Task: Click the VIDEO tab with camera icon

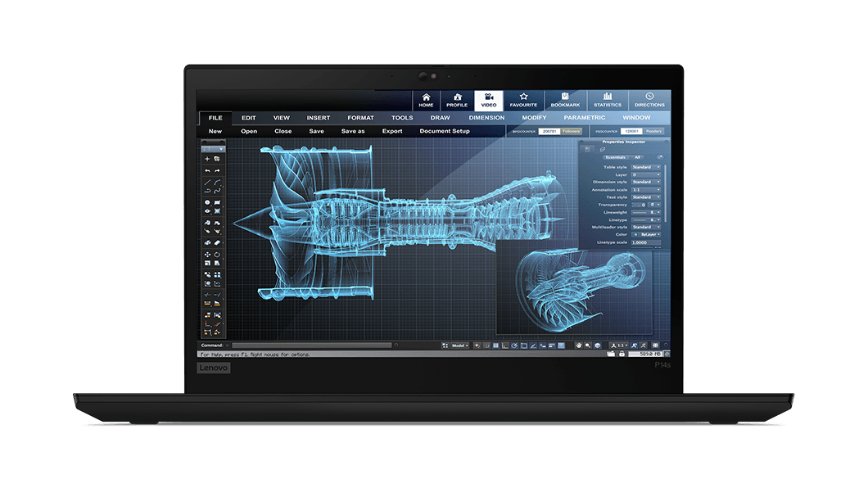Action: point(489,99)
